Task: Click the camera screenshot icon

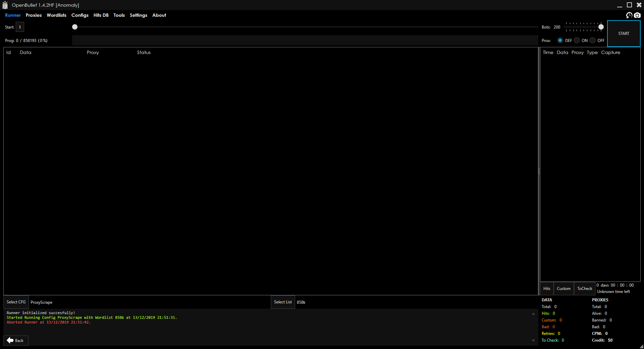Action: [x=637, y=15]
